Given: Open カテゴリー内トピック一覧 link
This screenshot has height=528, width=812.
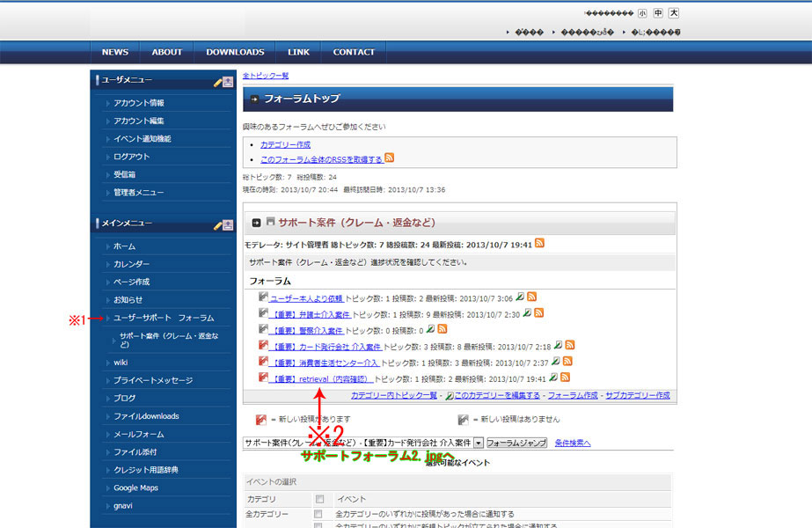Looking at the screenshot, I should pyautogui.click(x=394, y=395).
